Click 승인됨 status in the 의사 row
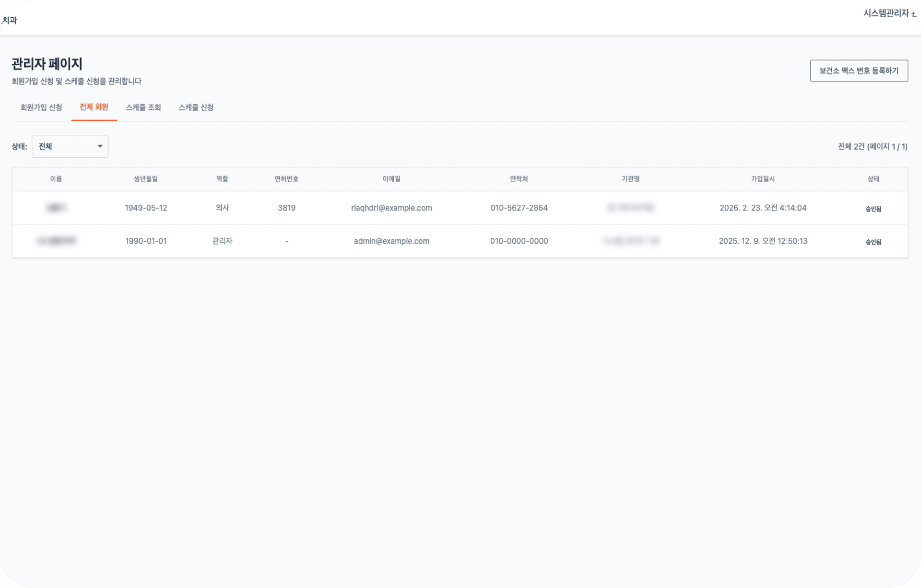Image resolution: width=921 pixels, height=588 pixels. click(x=873, y=209)
